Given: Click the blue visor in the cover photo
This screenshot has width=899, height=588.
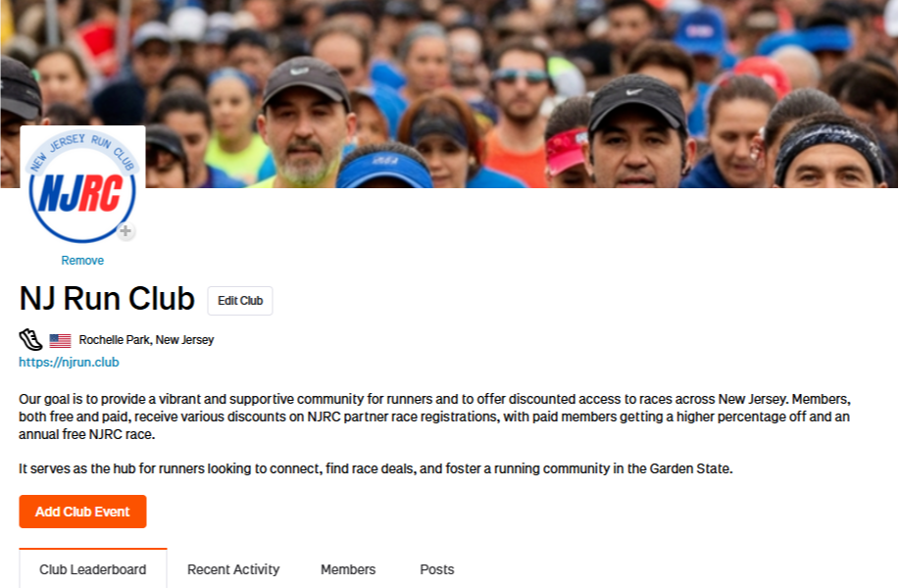Looking at the screenshot, I should tap(383, 168).
